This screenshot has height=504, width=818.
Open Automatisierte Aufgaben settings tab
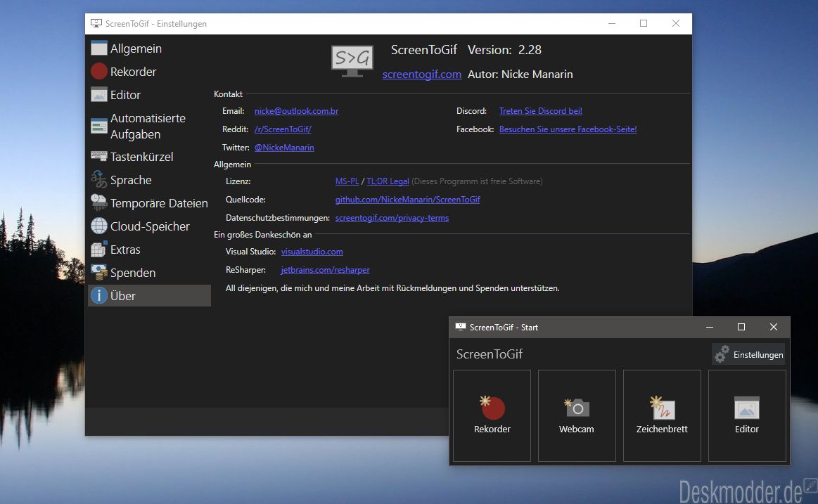[x=150, y=126]
